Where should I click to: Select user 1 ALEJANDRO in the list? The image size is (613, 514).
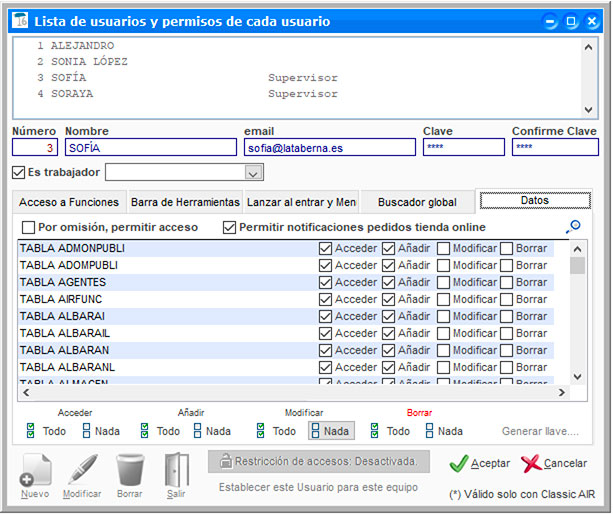[x=297, y=46]
